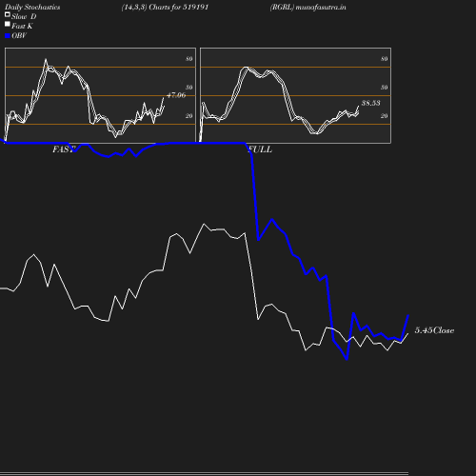Click the '(RGRL) munafasutra.in' label
This screenshot has width=476, height=476.
[x=307, y=8]
